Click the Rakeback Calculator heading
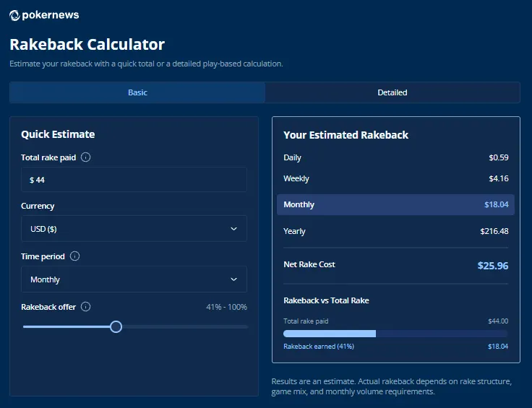 [87, 44]
